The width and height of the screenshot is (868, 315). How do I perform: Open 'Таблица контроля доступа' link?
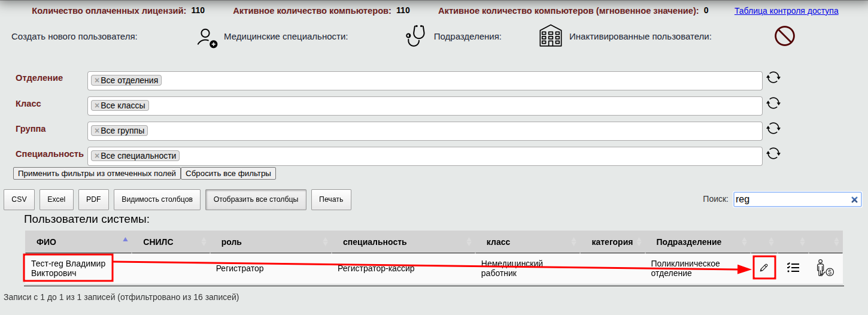(x=786, y=11)
